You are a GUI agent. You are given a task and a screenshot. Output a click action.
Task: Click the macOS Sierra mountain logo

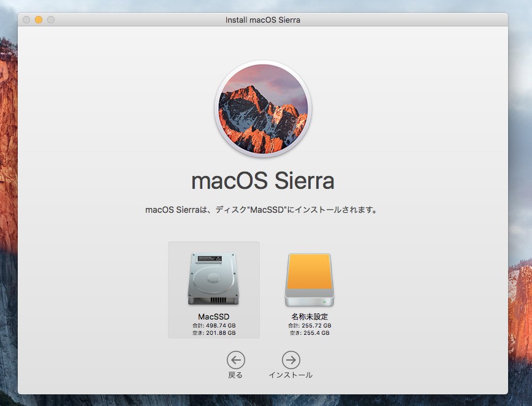point(263,109)
